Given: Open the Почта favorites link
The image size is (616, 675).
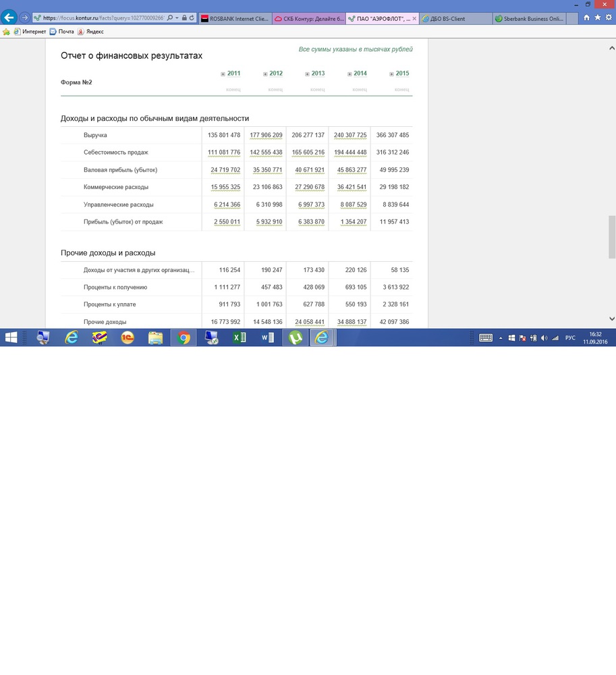Looking at the screenshot, I should (62, 32).
